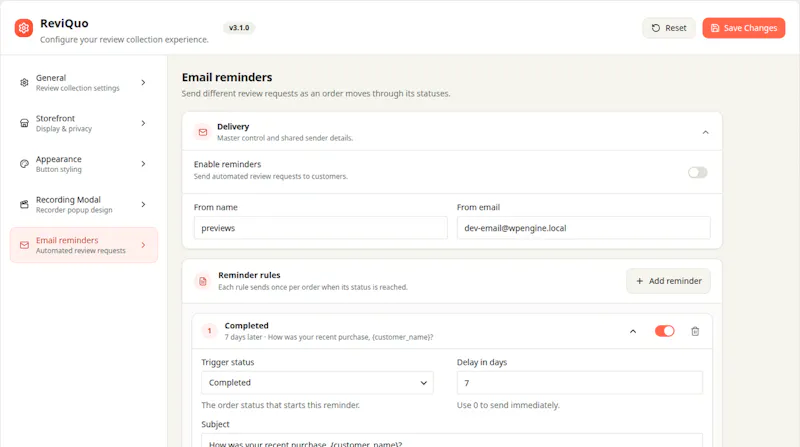Click 'The order status that starts this reminder.' text
Image resolution: width=800 pixels, height=447 pixels.
tap(280, 405)
